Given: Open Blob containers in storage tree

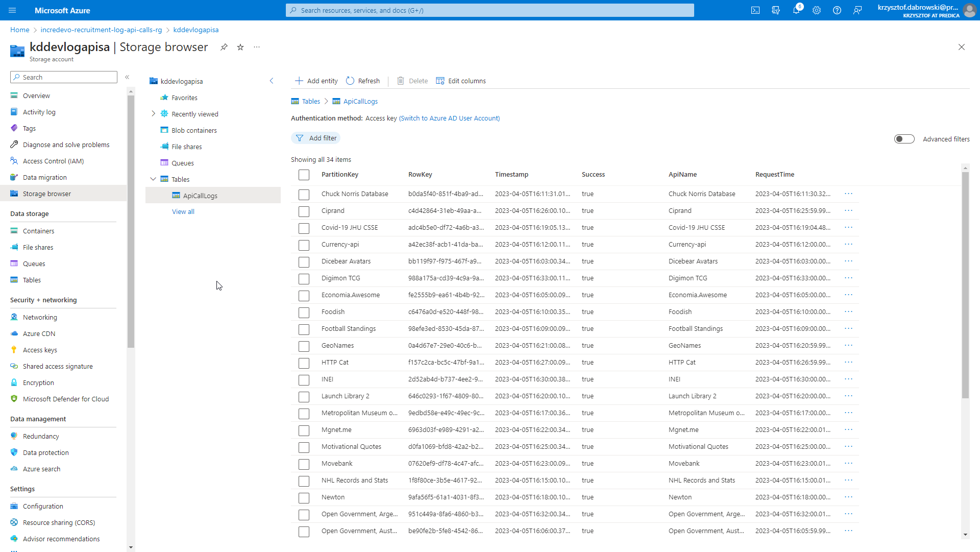Looking at the screenshot, I should [194, 130].
